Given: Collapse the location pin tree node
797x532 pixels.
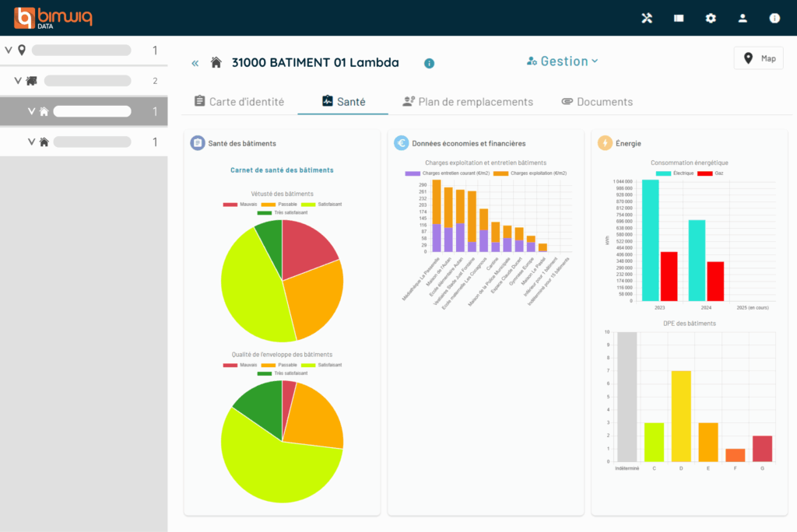Looking at the screenshot, I should [9, 51].
